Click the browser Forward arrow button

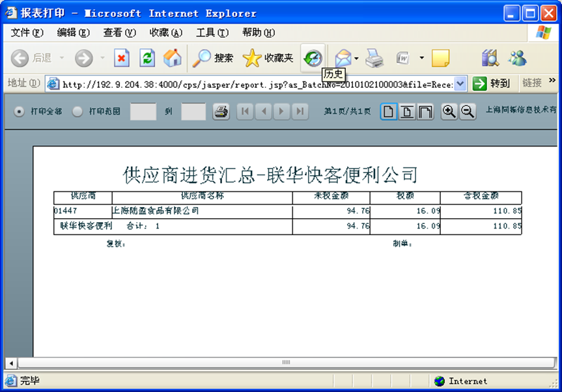84,58
